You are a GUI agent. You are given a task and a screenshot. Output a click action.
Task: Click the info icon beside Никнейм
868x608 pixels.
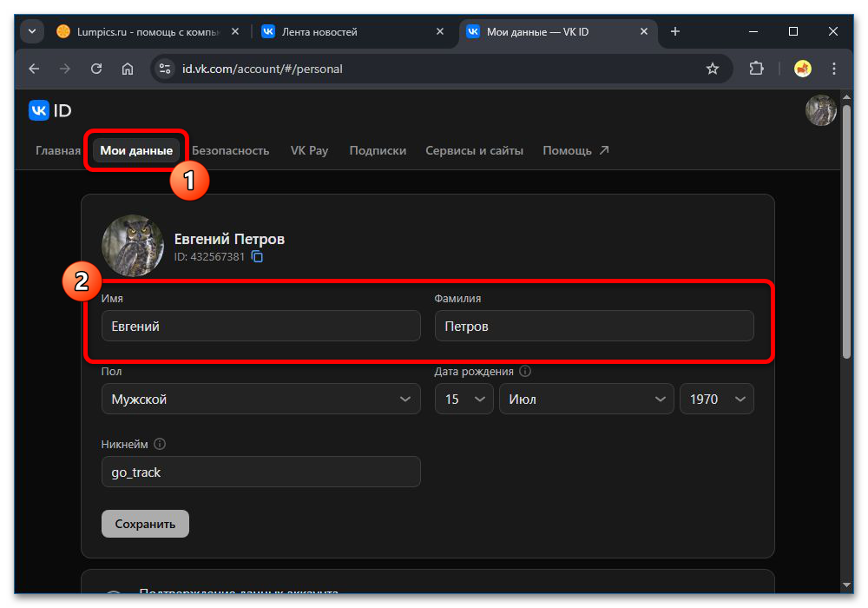tap(160, 444)
